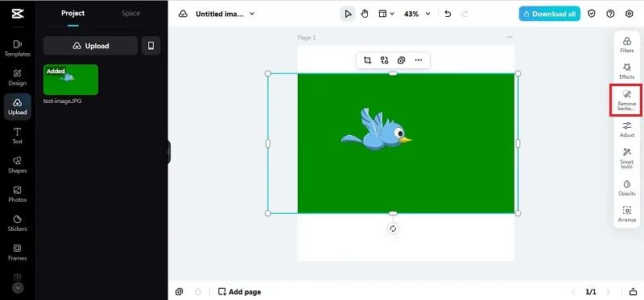Open the Smart tools panel
This screenshot has width=644, height=300.
pos(627,158)
